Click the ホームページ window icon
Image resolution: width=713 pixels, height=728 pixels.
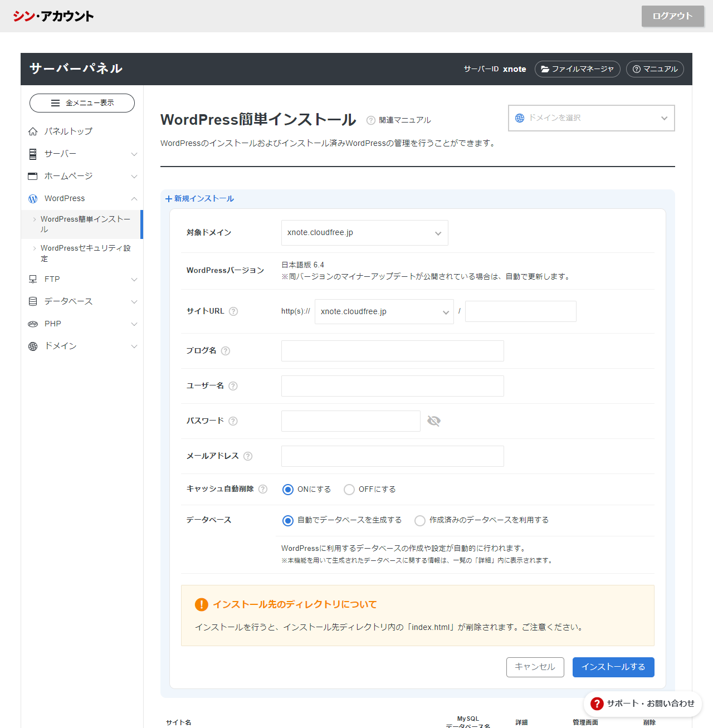(33, 176)
